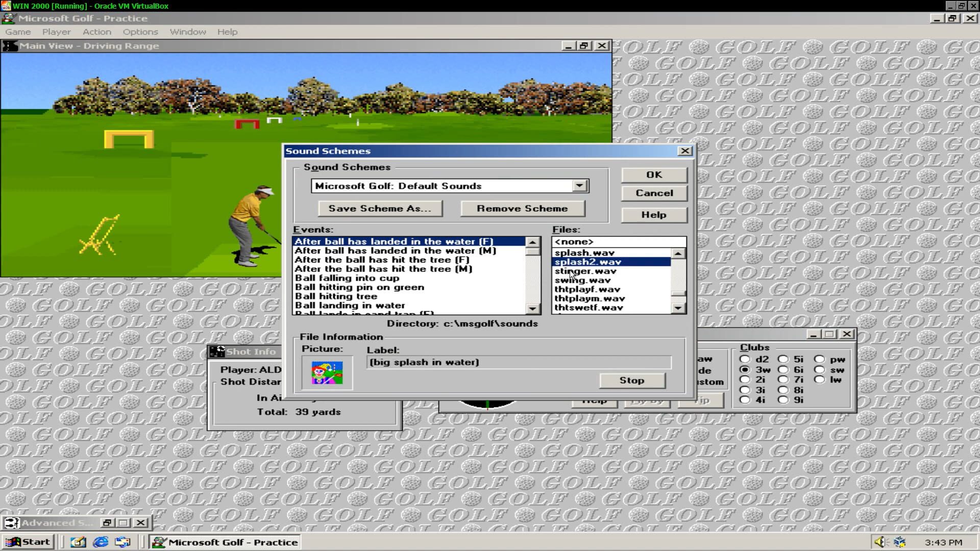The image size is (980, 551).
Task: Select the Ball falling into cup event
Action: click(347, 278)
